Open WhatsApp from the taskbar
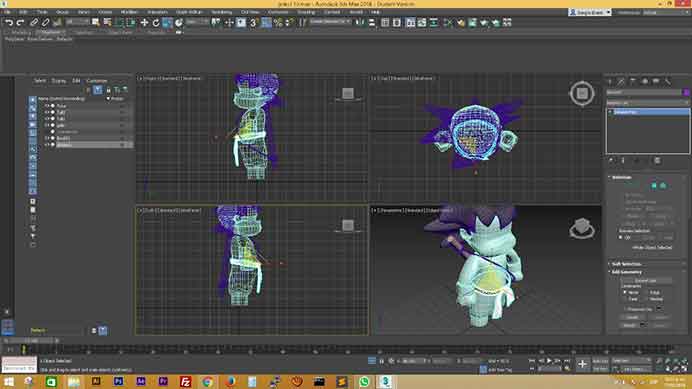Image resolution: width=692 pixels, height=389 pixels. (x=364, y=381)
